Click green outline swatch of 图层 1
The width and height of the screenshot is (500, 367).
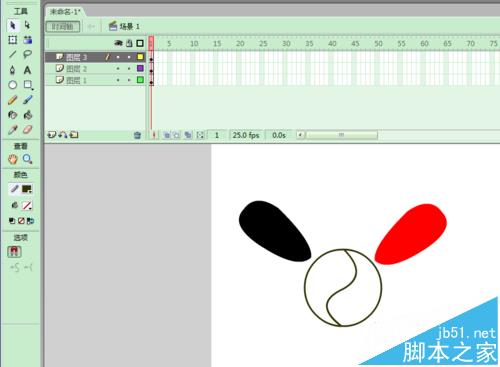click(x=140, y=80)
